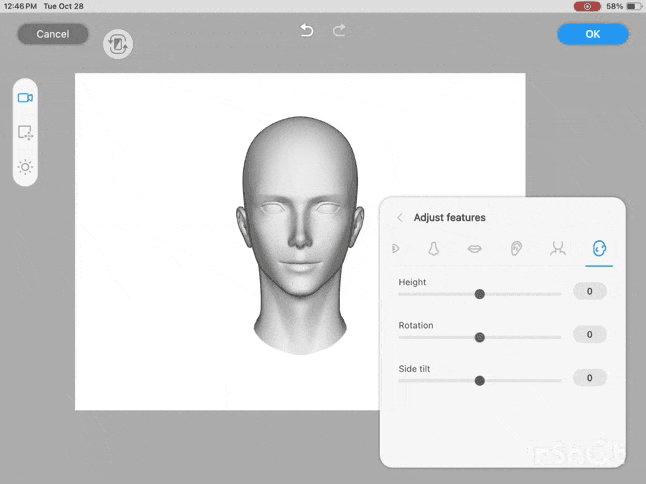Confirm with the OK button
Image resolution: width=646 pixels, height=484 pixels.
(593, 34)
